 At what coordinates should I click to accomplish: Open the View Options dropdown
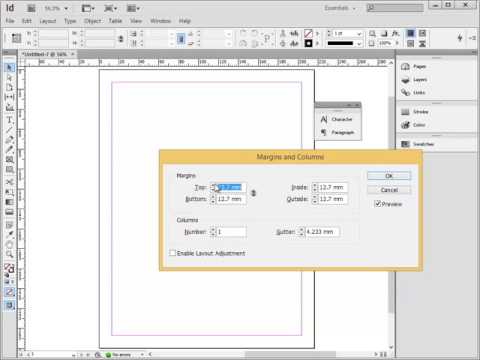[88, 8]
